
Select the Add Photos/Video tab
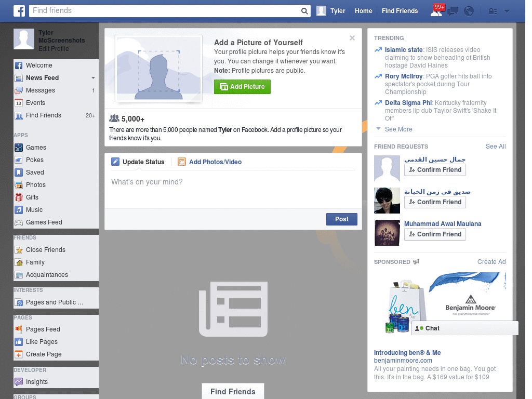210,162
